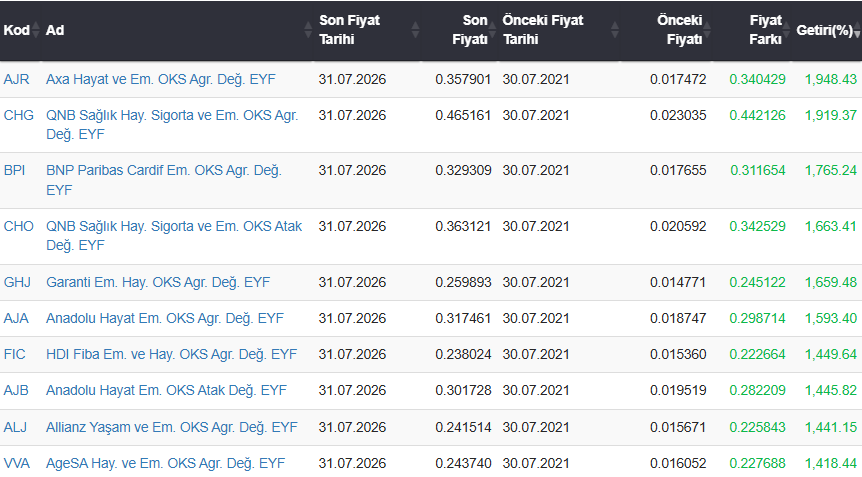Sort by Fiyat Farkı column arrows

click(x=786, y=30)
